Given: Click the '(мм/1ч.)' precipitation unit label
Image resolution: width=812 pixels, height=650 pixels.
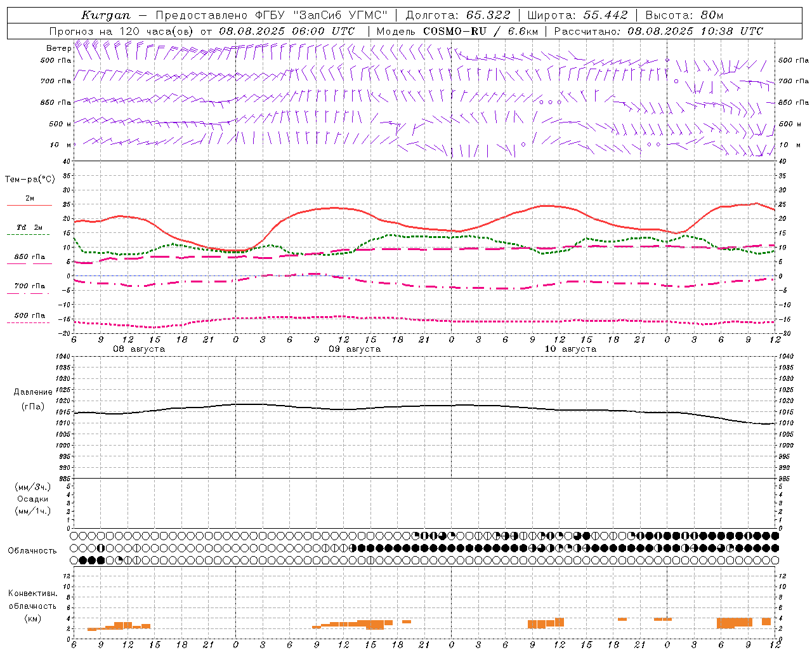Looking at the screenshot, I should [33, 511].
